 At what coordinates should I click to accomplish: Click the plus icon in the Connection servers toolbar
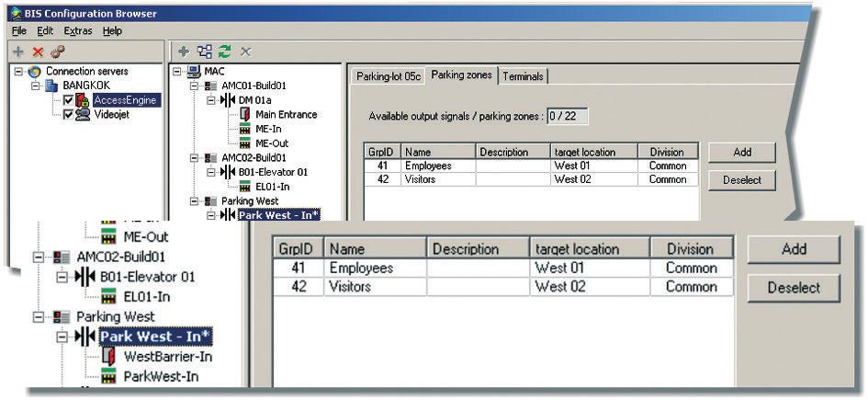18,52
